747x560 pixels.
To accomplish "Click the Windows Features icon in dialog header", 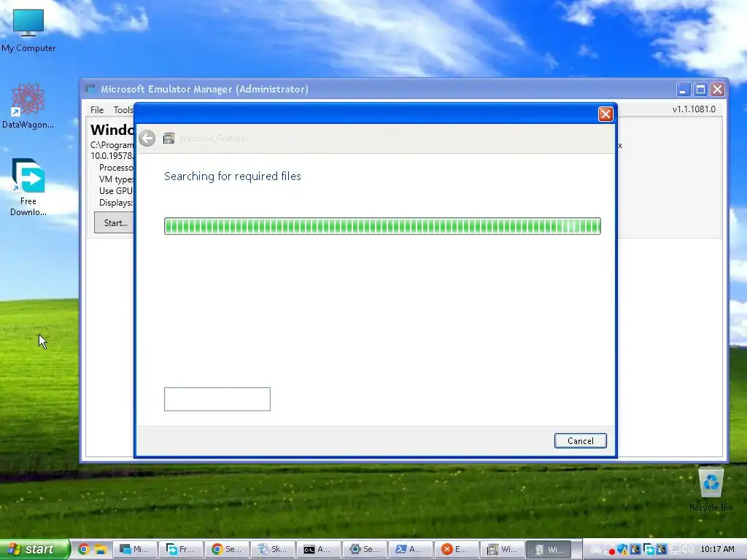I will click(169, 139).
